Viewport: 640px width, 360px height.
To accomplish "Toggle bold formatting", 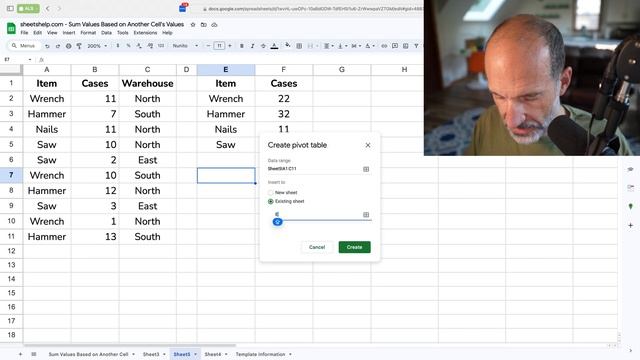I will tap(242, 46).
